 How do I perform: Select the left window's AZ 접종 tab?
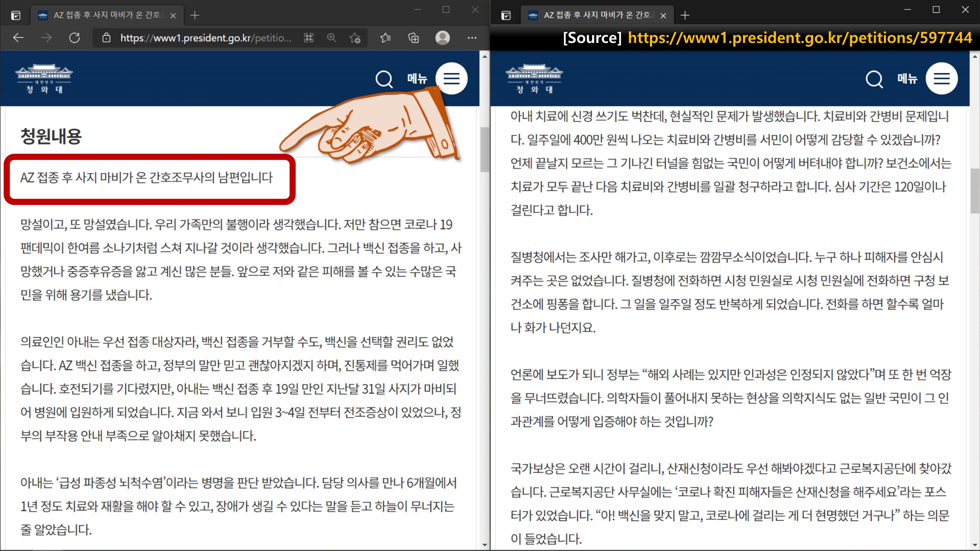coord(106,15)
